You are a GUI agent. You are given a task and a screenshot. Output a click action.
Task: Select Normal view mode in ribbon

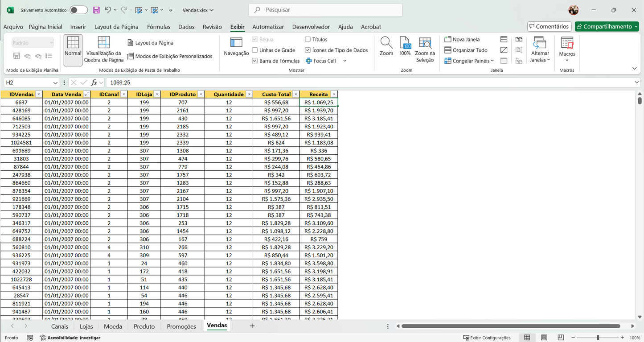click(x=73, y=49)
